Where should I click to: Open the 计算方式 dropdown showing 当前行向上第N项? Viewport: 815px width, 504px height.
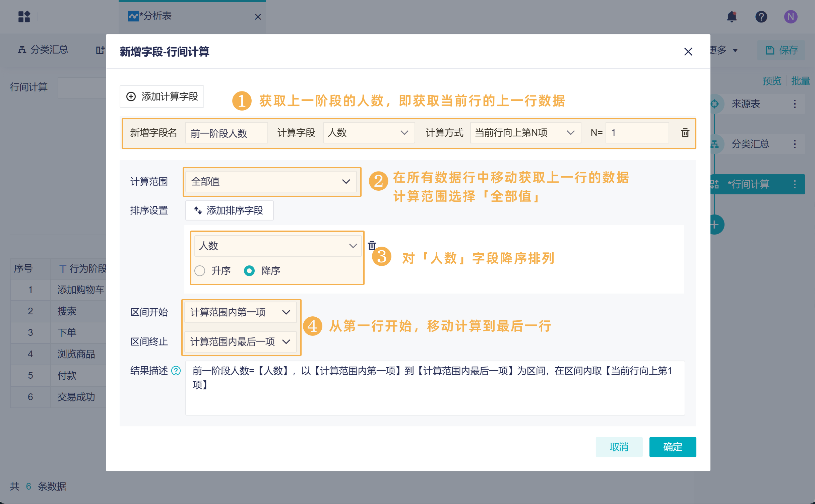pyautogui.click(x=525, y=133)
